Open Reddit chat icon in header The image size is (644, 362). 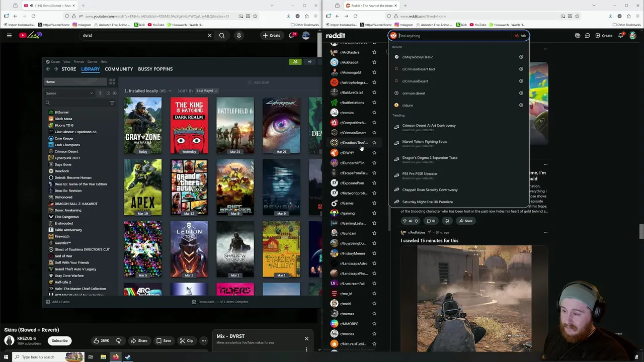587,36
